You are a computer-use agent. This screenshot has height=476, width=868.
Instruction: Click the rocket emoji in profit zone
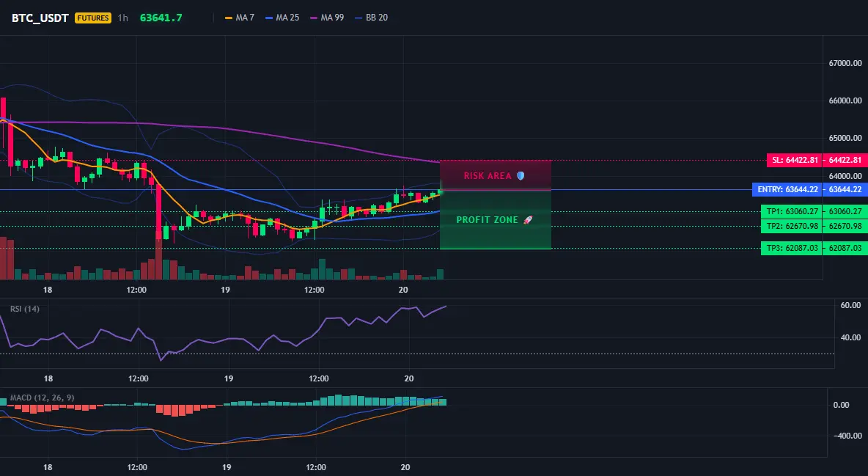coord(528,220)
